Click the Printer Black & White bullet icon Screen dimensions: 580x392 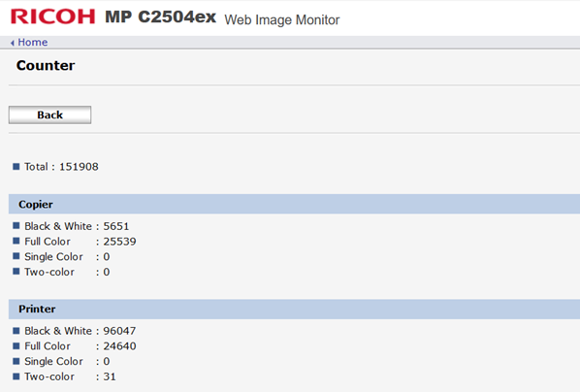[16, 330]
